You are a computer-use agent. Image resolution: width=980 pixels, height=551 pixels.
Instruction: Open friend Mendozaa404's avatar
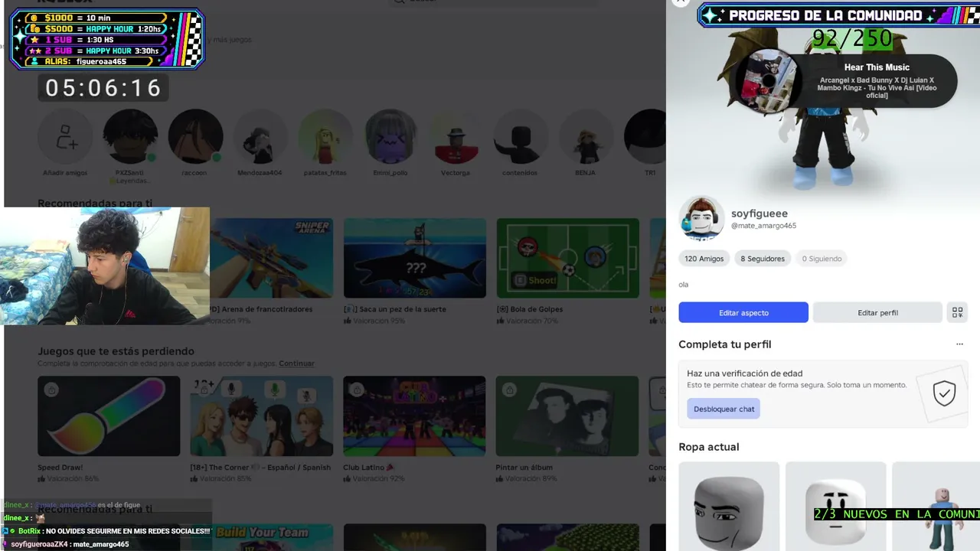coord(261,138)
